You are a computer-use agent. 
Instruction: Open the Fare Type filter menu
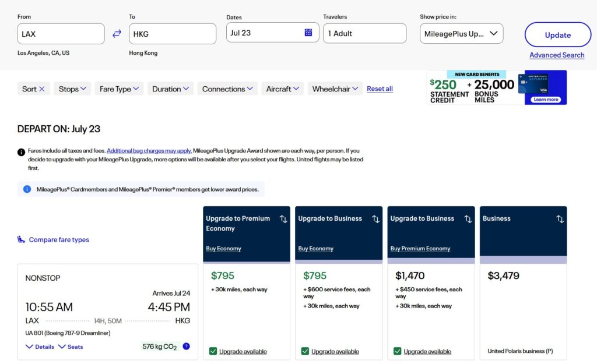pyautogui.click(x=120, y=89)
